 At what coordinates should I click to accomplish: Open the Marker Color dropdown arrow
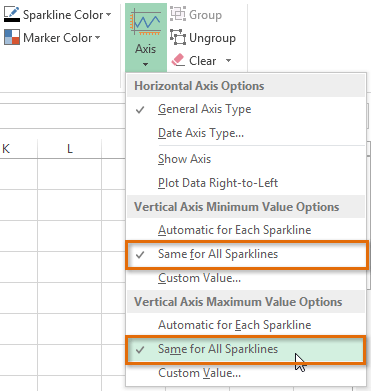coord(97,37)
